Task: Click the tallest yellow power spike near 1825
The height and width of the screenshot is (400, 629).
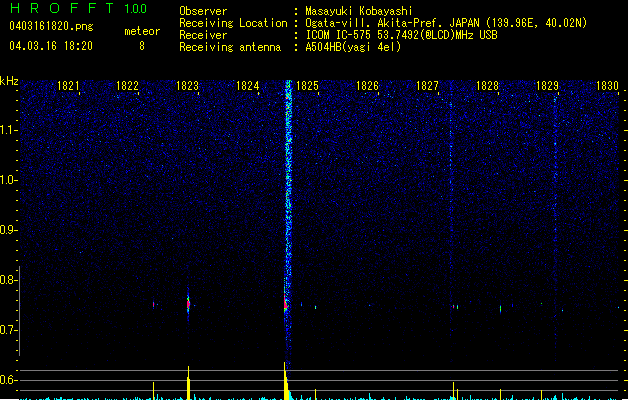Action: coord(285,381)
